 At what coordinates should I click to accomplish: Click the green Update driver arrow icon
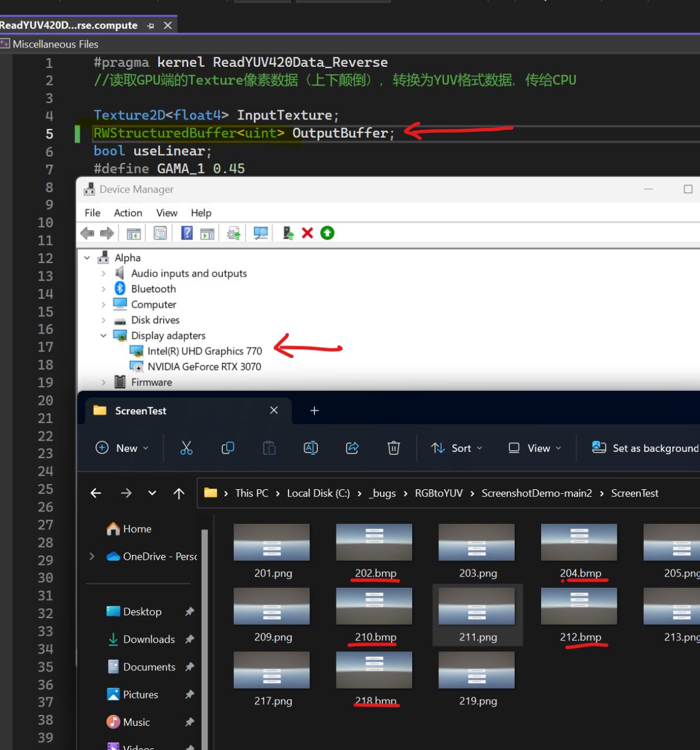click(x=327, y=233)
